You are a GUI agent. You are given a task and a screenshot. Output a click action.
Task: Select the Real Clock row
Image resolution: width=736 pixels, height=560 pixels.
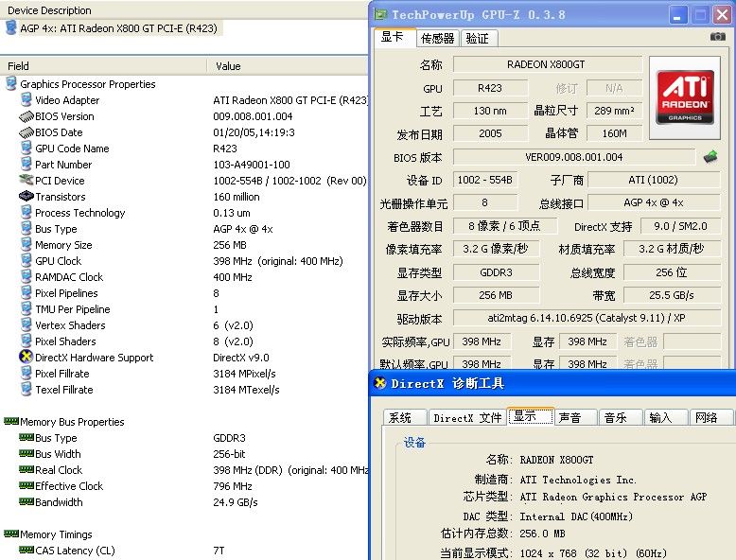[184, 469]
